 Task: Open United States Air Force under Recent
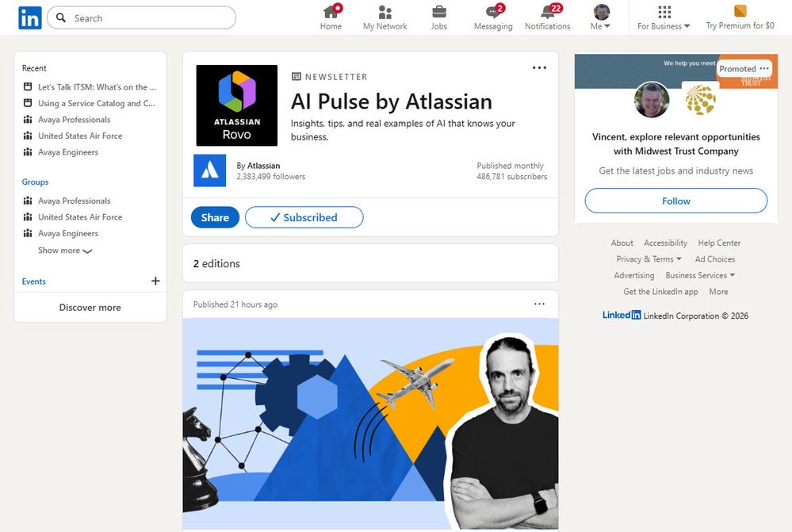(x=73, y=136)
